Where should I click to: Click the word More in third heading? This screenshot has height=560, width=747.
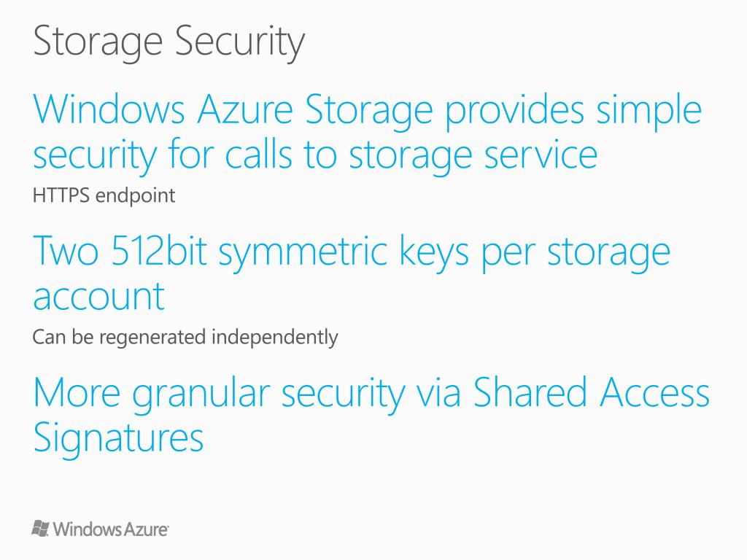tap(77, 392)
